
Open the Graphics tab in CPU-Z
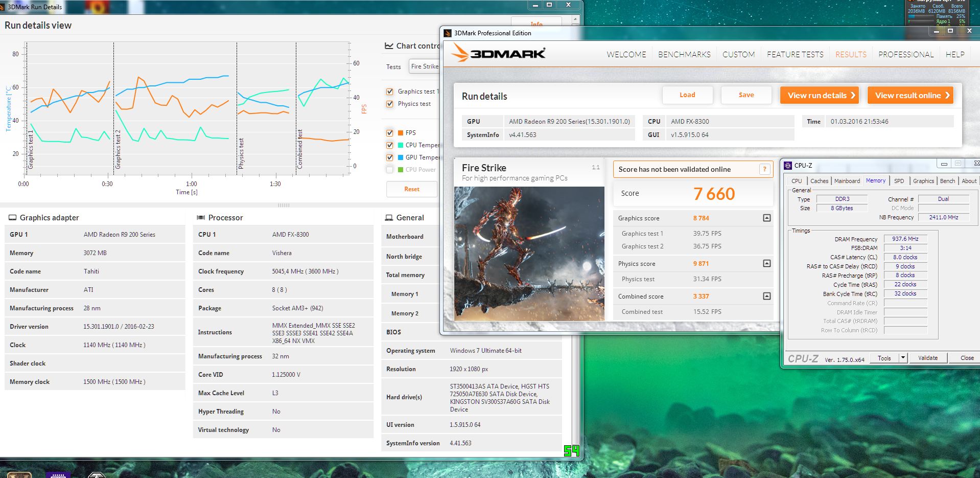923,181
